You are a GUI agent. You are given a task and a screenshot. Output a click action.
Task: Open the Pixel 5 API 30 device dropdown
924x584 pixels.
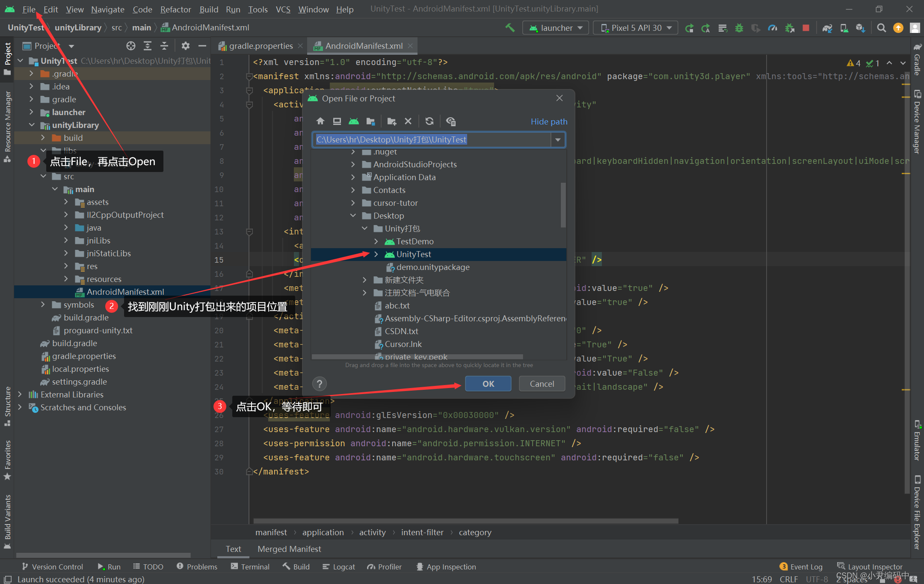point(635,28)
